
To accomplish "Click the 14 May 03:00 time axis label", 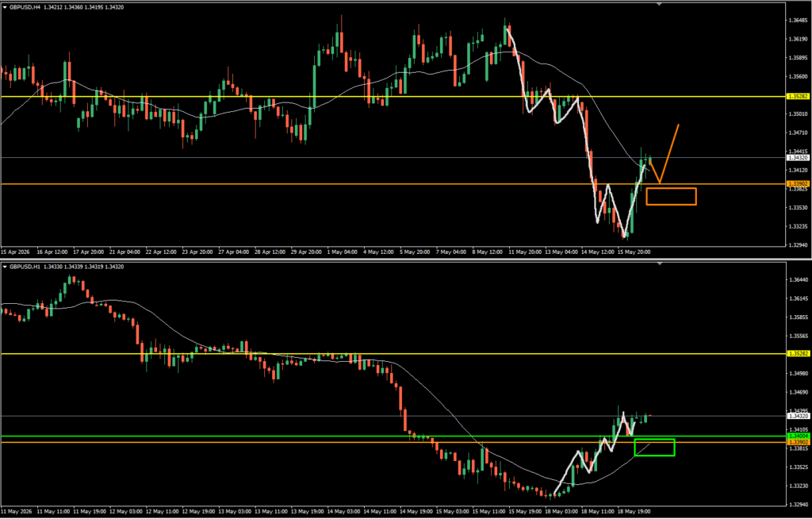I will point(343,511).
